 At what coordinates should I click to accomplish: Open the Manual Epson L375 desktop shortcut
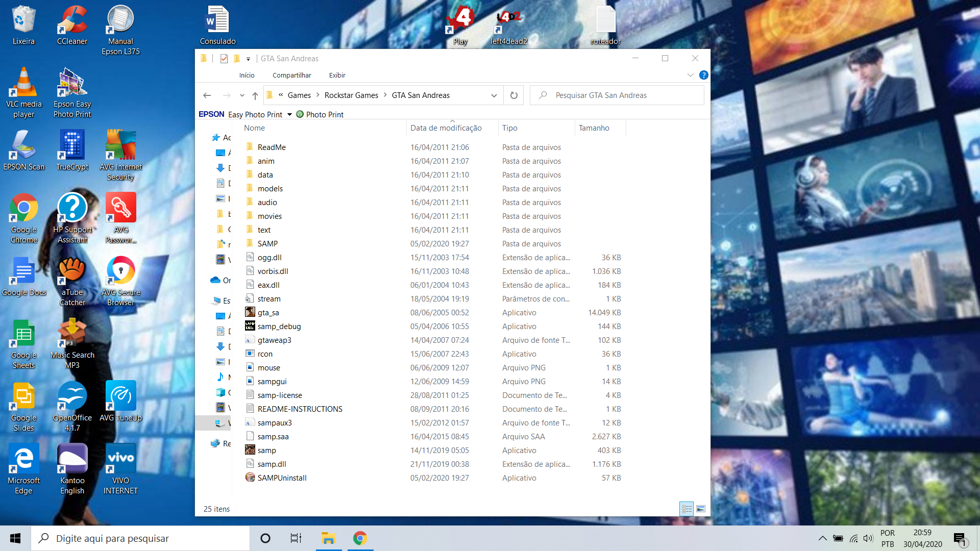120,31
